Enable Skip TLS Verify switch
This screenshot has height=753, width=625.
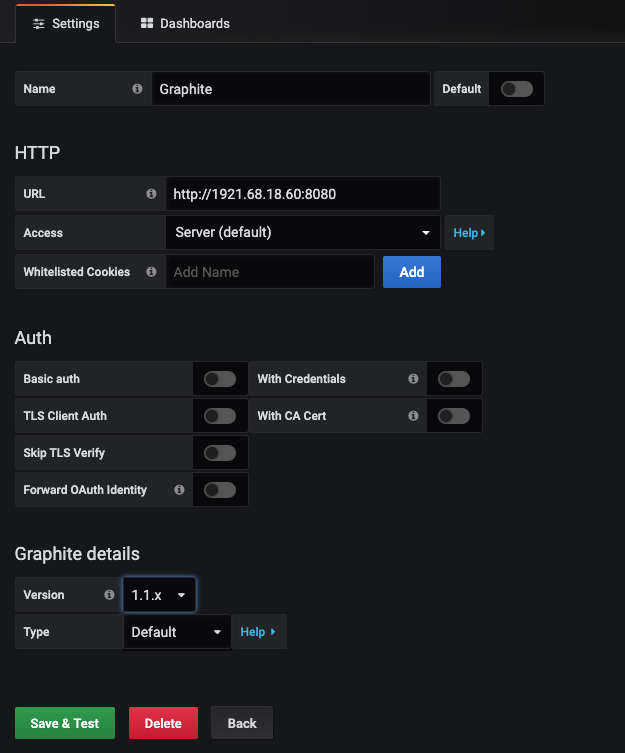point(220,453)
